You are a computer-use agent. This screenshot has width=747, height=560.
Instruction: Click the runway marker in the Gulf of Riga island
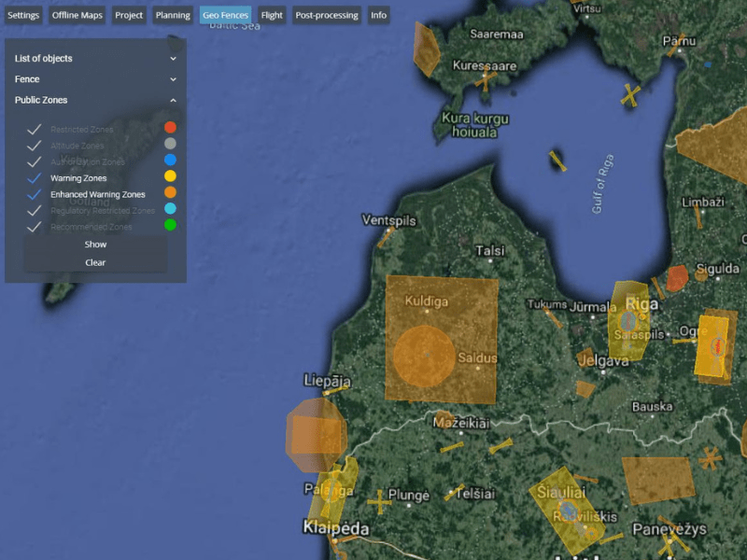[557, 161]
